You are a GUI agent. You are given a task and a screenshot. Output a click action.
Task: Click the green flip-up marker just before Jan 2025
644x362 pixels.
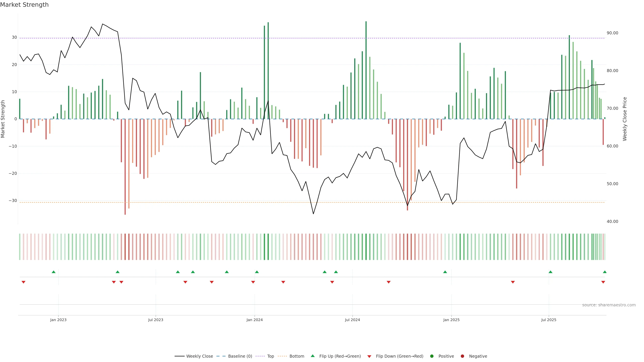point(445,272)
